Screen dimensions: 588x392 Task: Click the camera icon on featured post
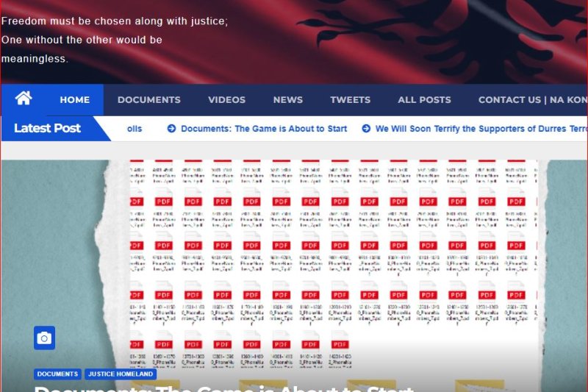(44, 338)
